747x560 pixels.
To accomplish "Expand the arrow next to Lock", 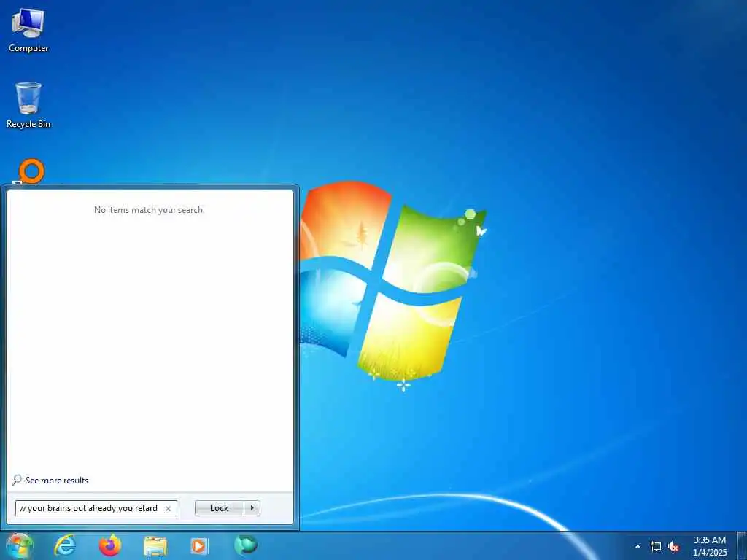I will (252, 508).
